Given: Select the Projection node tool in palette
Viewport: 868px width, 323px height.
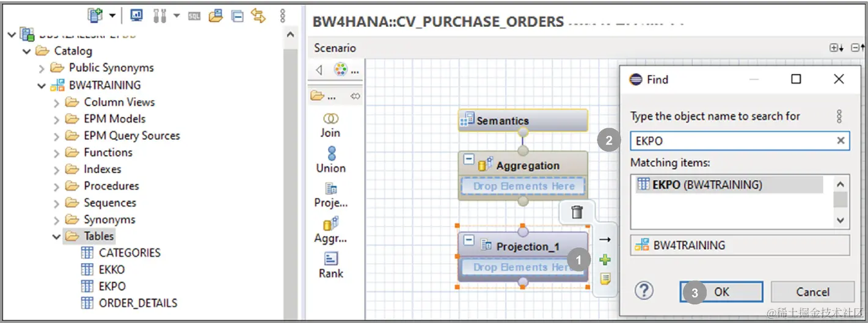Looking at the screenshot, I should pyautogui.click(x=331, y=195).
